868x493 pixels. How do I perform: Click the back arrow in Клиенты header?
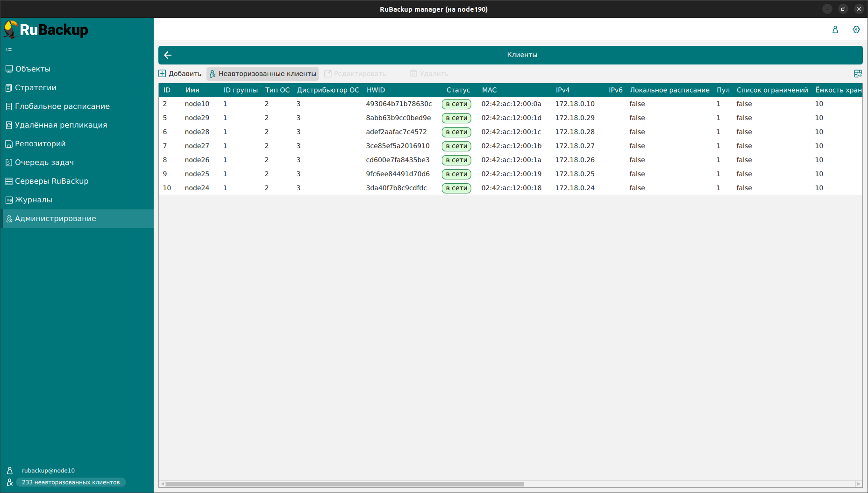(x=168, y=55)
